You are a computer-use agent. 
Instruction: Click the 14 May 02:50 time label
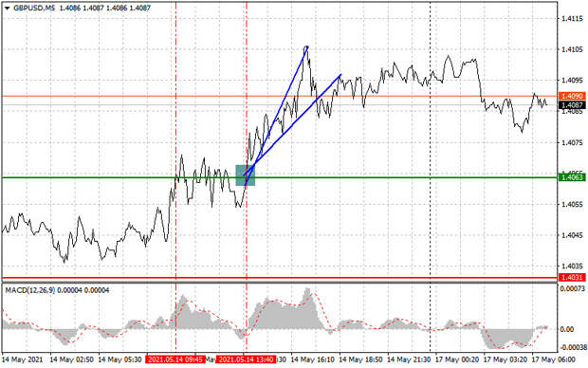72,359
